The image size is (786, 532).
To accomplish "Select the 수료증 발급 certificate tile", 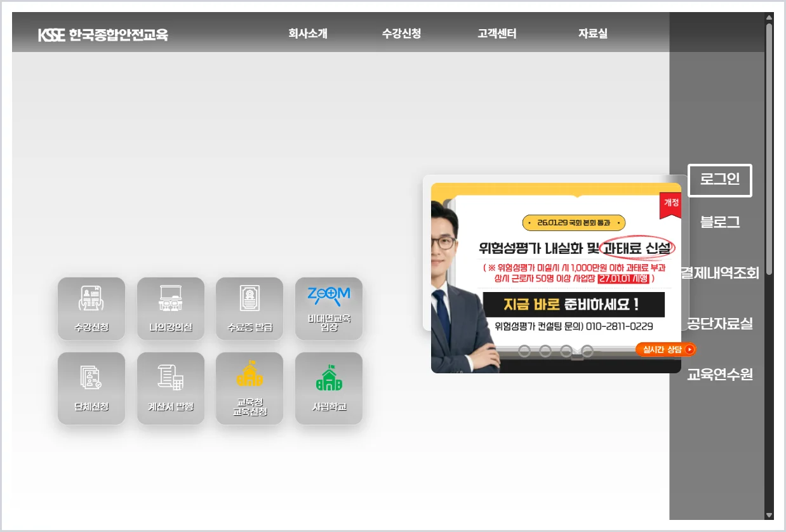I will [250, 309].
